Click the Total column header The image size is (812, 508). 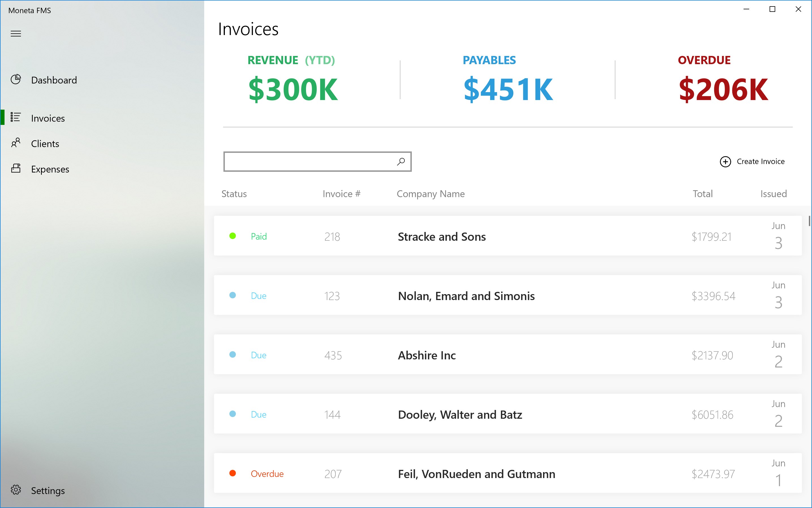click(702, 194)
